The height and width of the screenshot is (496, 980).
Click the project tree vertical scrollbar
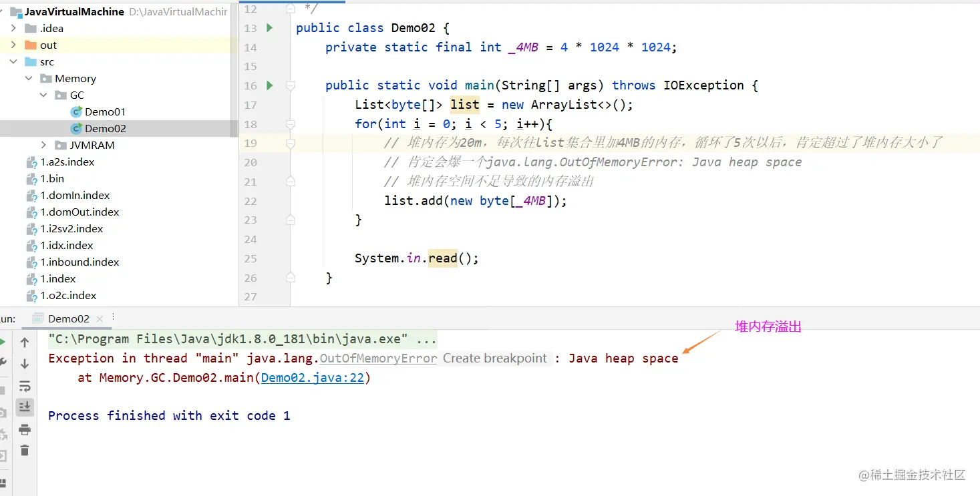(x=234, y=69)
